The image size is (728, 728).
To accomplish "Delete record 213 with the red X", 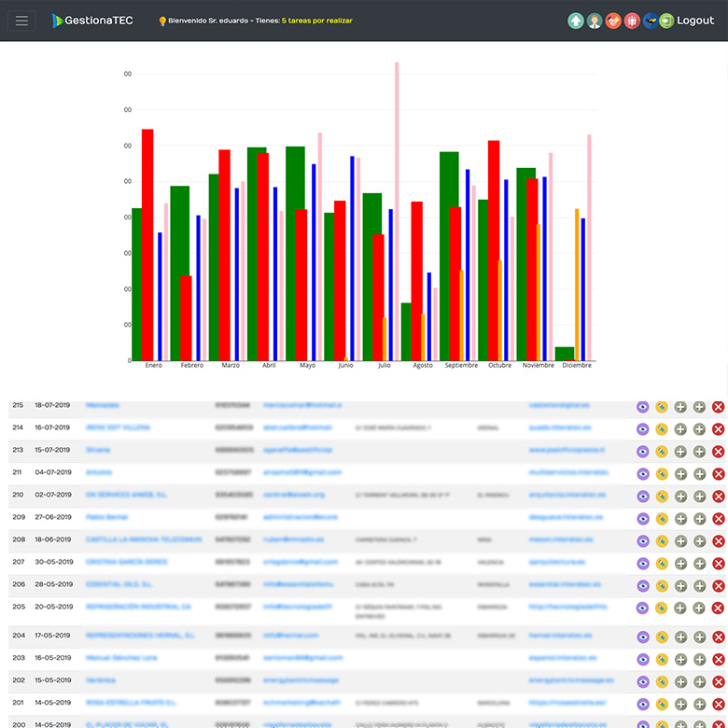I will click(x=718, y=452).
